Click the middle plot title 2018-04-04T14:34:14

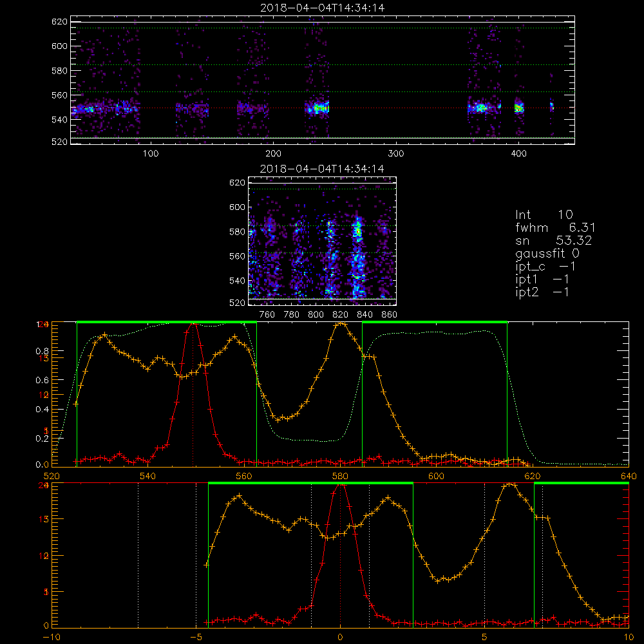(323, 168)
